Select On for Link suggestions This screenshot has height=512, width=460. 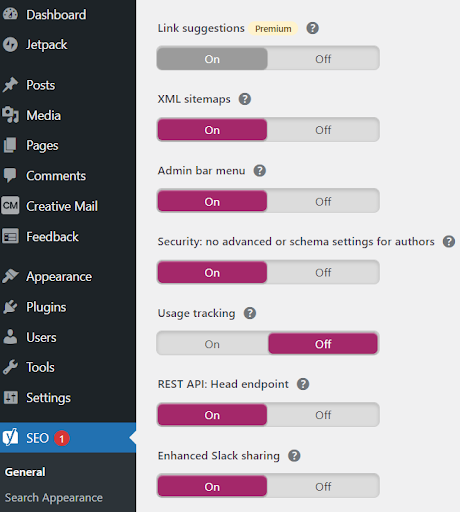[x=212, y=59]
